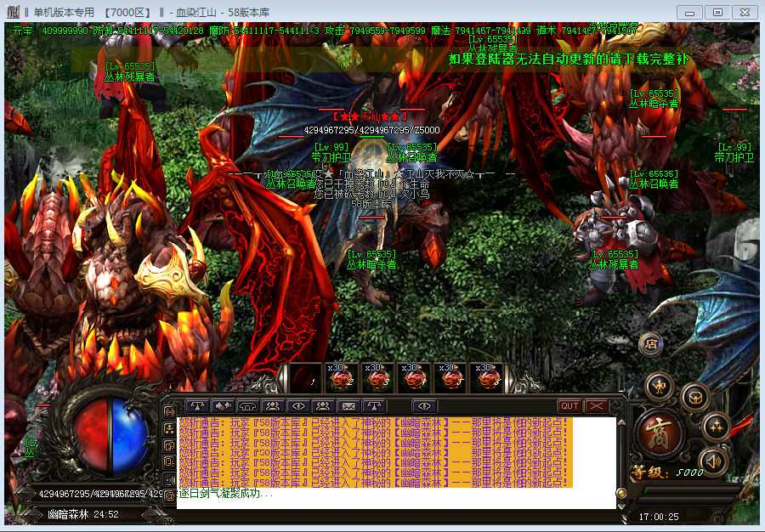Use the x30 potion in hotbar slot 2
Screen dimensions: 765x532
click(x=342, y=378)
